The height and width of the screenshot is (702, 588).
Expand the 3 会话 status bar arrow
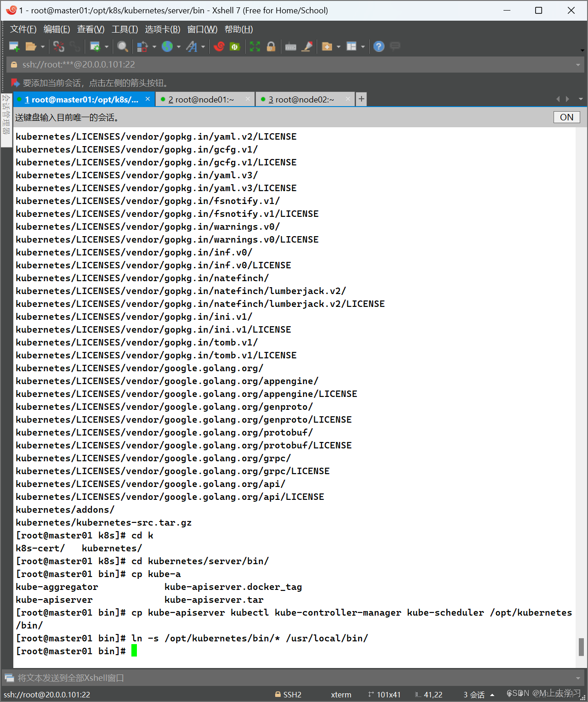(x=492, y=695)
